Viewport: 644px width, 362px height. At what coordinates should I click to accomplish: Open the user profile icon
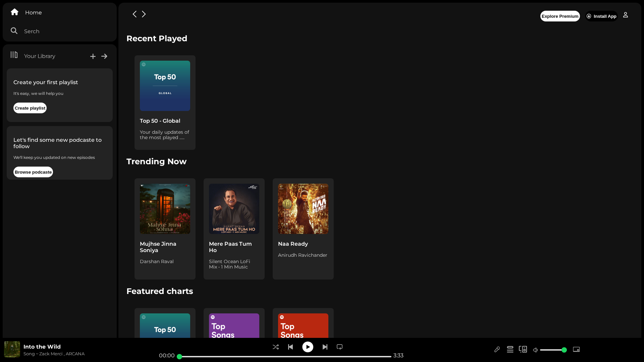point(626,15)
